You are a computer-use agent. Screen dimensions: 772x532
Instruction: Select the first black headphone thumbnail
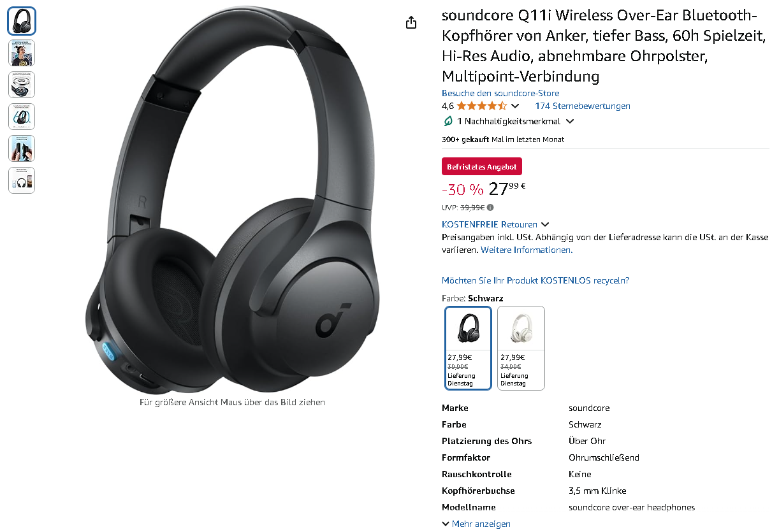tap(22, 21)
